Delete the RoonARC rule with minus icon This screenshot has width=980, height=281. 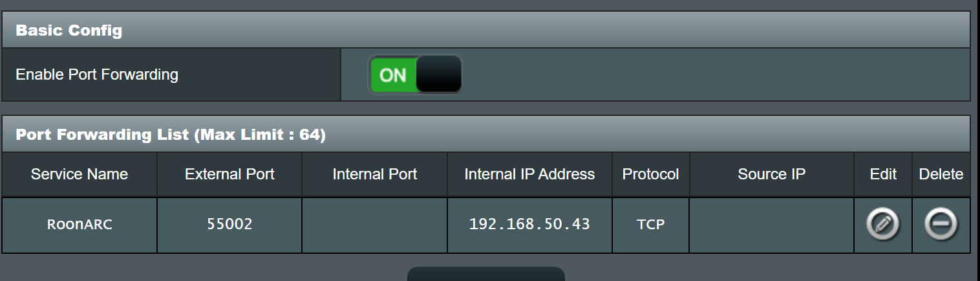941,225
